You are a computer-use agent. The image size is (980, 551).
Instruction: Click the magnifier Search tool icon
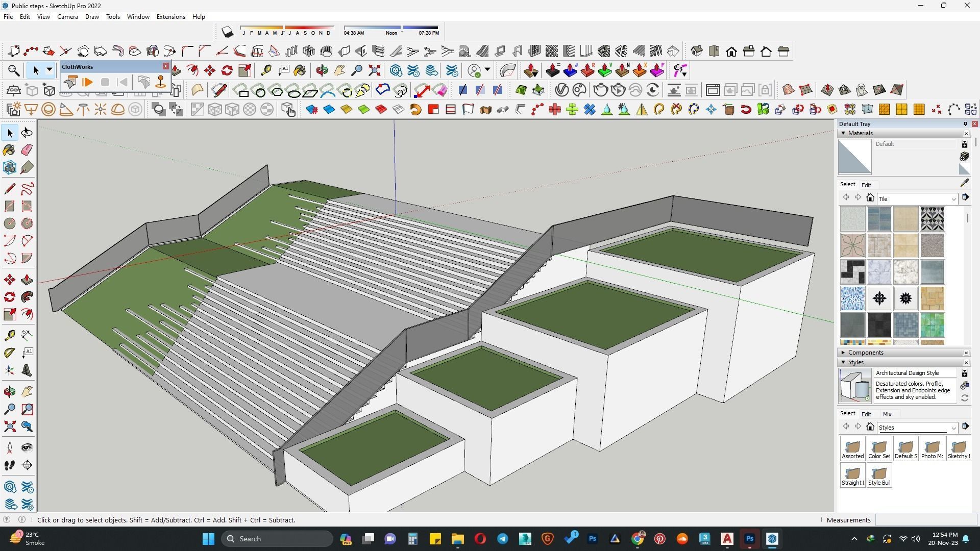tap(14, 70)
